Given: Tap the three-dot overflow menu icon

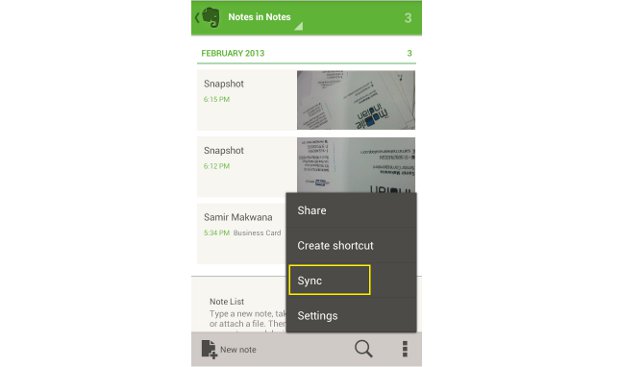Looking at the screenshot, I should 405,349.
